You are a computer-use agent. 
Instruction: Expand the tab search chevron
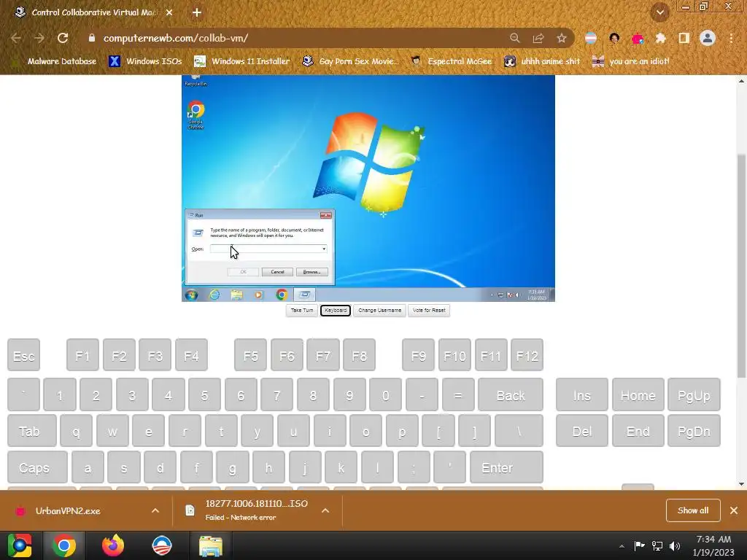(660, 12)
